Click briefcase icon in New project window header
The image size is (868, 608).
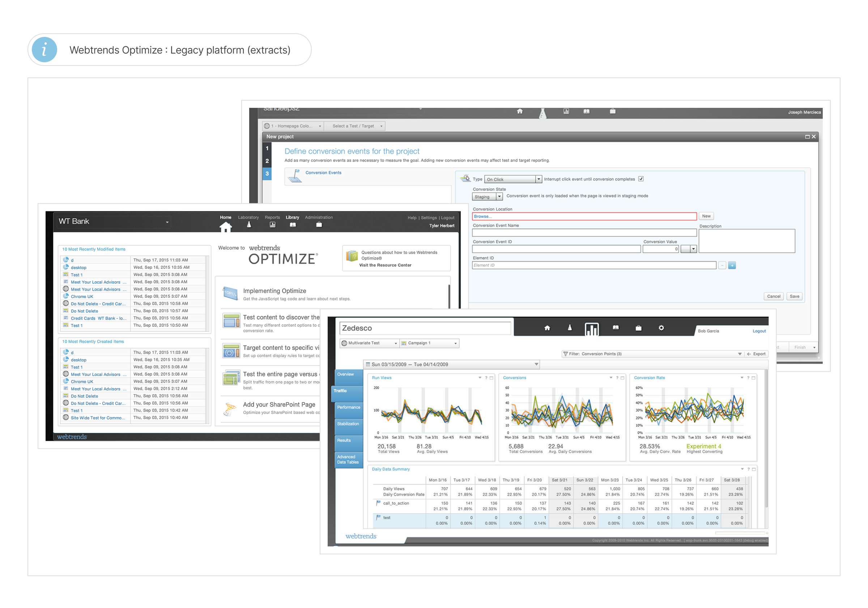613,111
